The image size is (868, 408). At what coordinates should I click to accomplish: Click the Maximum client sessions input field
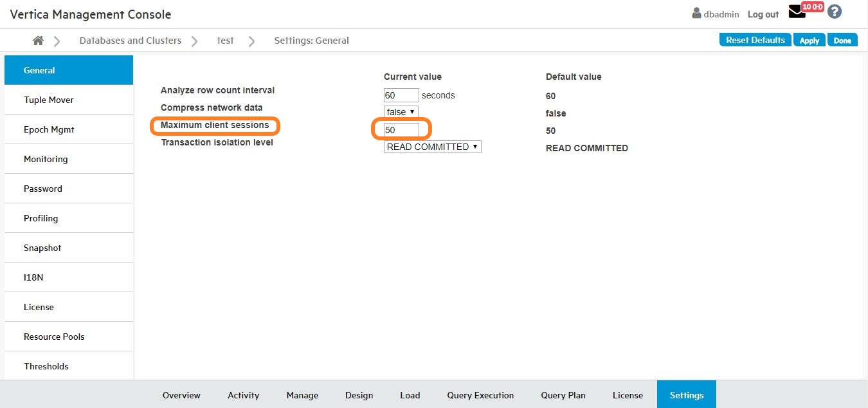pos(401,130)
